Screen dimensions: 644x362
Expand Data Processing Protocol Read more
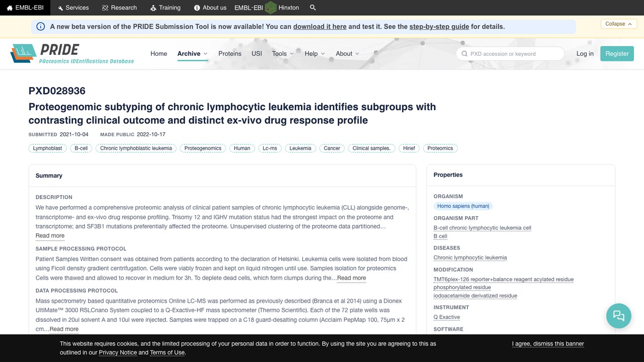pos(64,329)
